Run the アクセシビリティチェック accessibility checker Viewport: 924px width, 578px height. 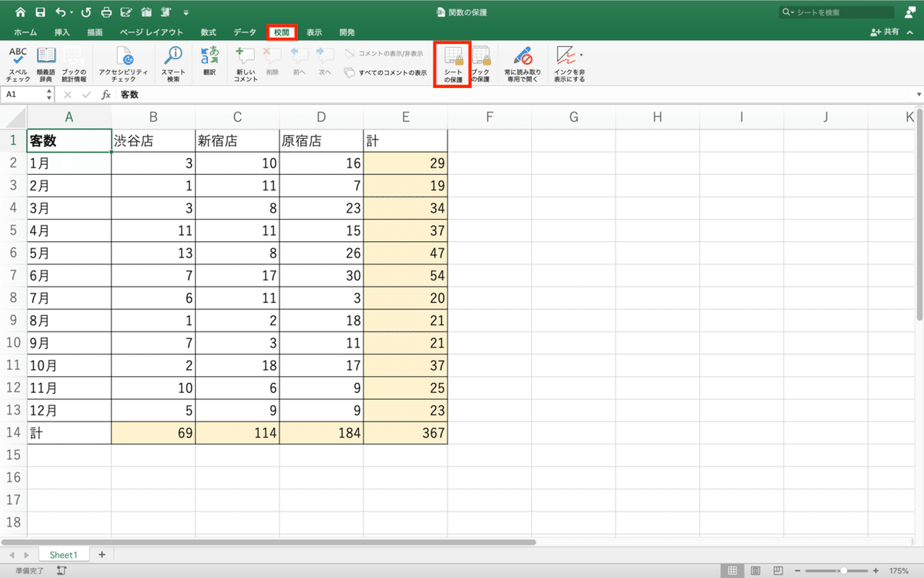coord(126,62)
